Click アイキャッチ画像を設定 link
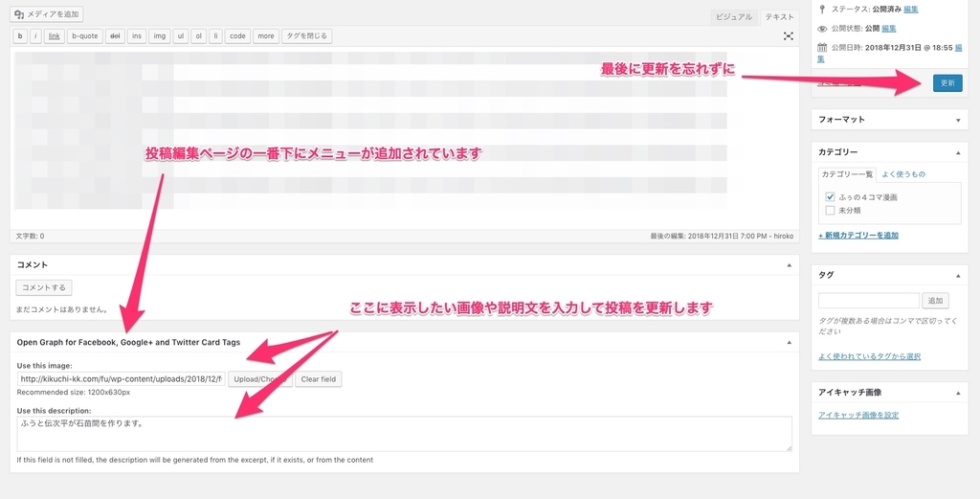This screenshot has height=499, width=980. pos(858,416)
